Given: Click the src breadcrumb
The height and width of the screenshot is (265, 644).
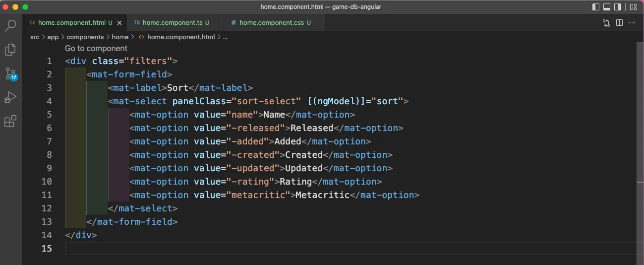Looking at the screenshot, I should pos(35,37).
